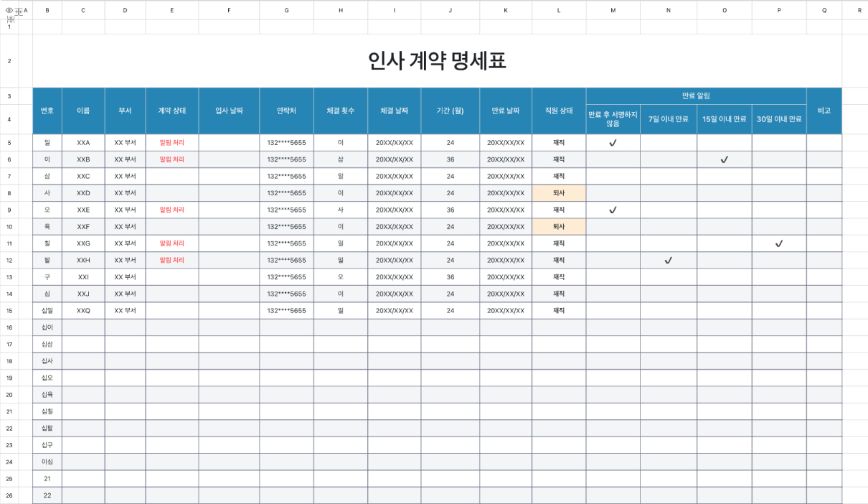The image size is (868, 504).
Task: Select column E header
Action: click(172, 10)
